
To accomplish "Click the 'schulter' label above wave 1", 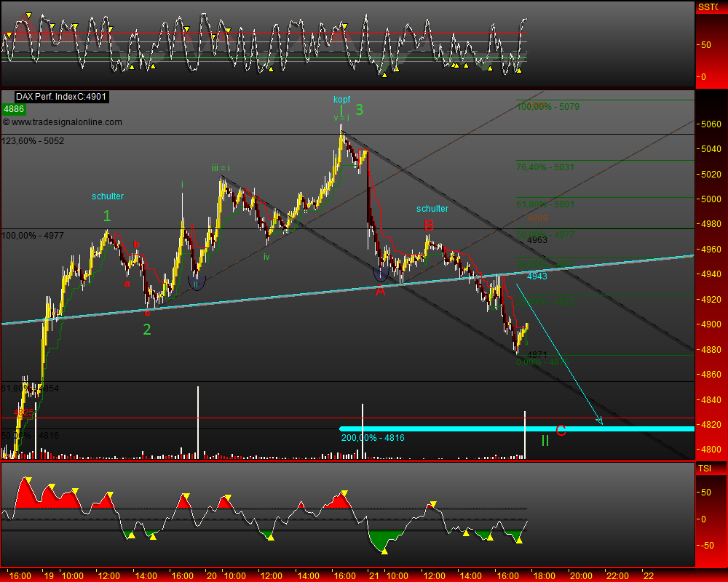I will (108, 196).
